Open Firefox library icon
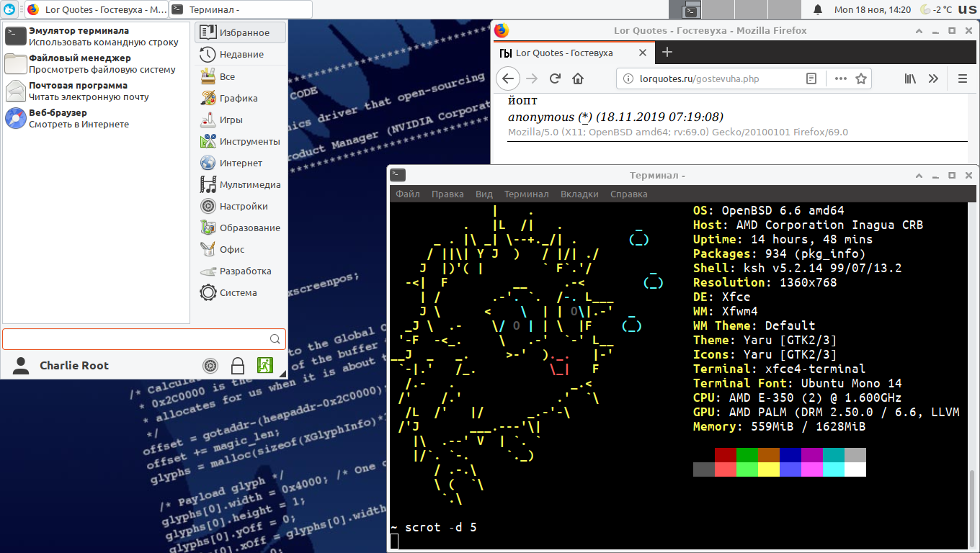 pyautogui.click(x=910, y=78)
